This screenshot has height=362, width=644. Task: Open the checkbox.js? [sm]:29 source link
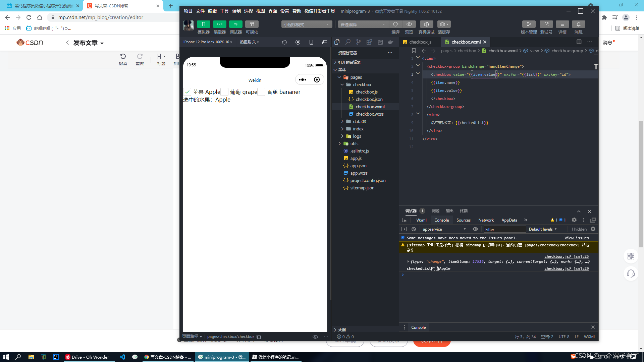click(x=566, y=268)
